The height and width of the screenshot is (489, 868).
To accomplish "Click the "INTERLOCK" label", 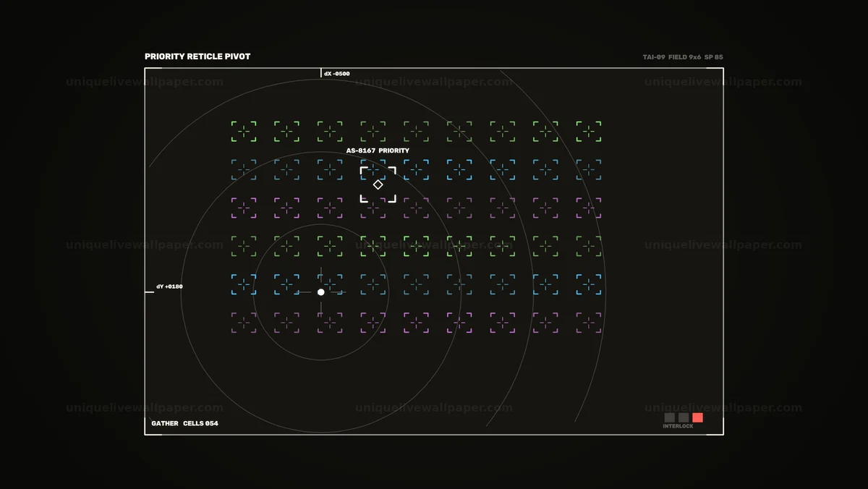I will [678, 426].
